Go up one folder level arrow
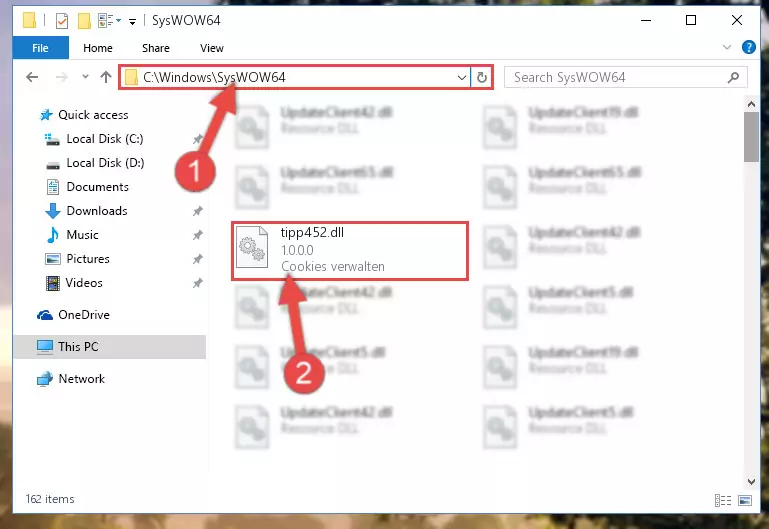Screen dimensions: 769x529 point(105,77)
